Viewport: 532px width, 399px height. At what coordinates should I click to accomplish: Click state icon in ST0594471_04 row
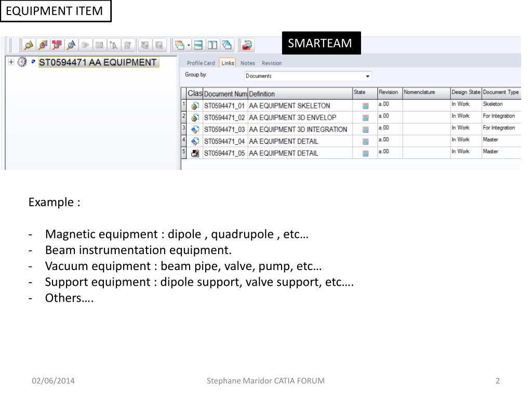pyautogui.click(x=365, y=141)
